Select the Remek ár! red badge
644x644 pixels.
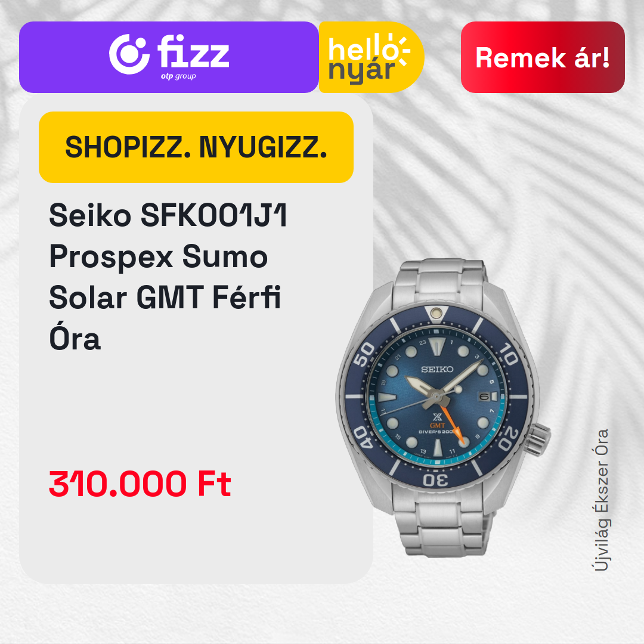coord(543,57)
